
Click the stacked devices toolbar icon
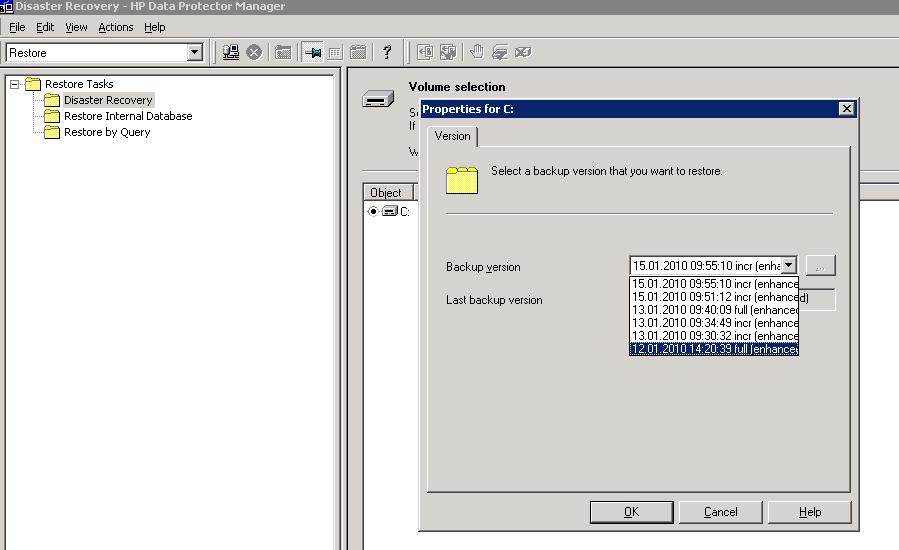pos(499,52)
